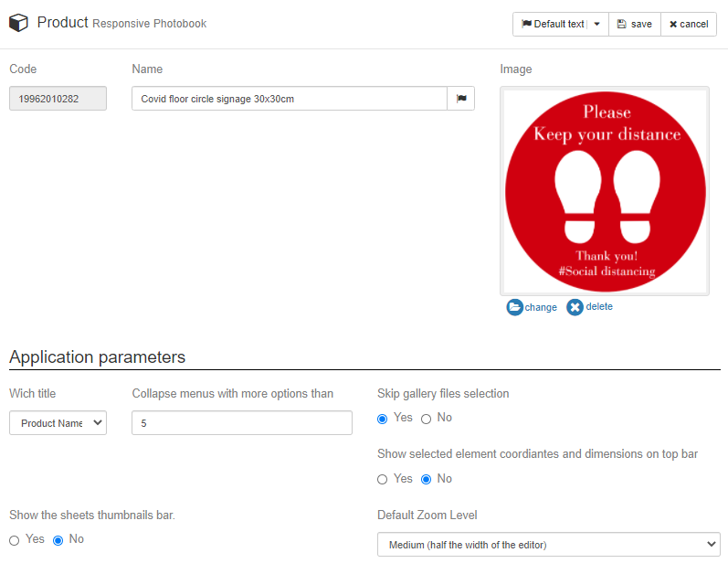Screen dimensions: 728x574
Task: Open the Default Zoom Level dropdown
Action: [x=549, y=544]
